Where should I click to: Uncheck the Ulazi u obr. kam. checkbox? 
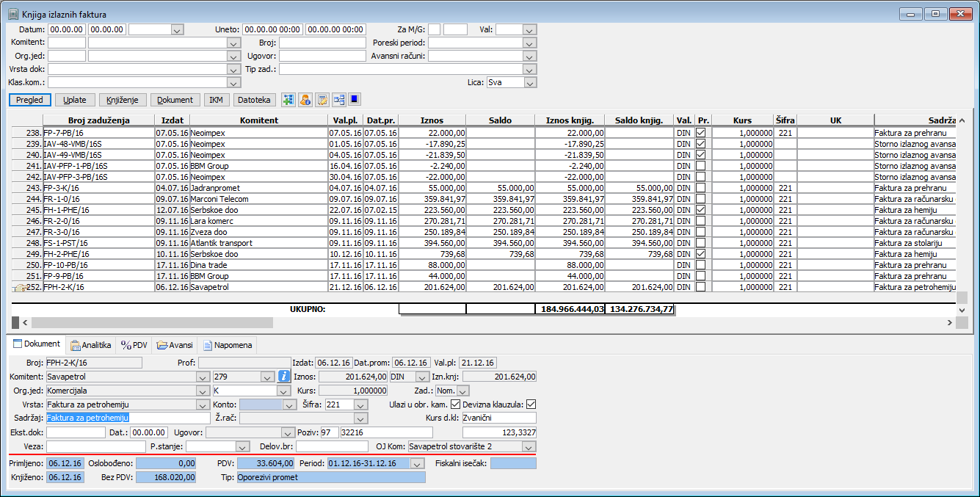[x=455, y=405]
